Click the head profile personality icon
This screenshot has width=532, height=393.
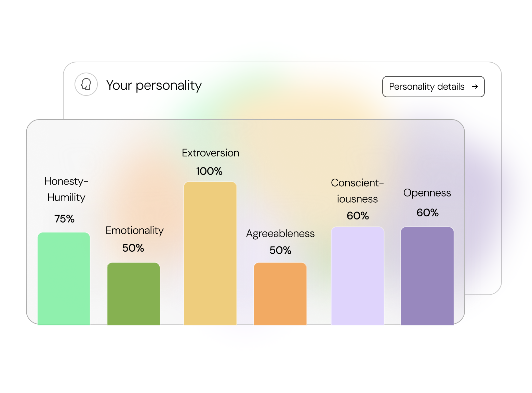click(86, 84)
